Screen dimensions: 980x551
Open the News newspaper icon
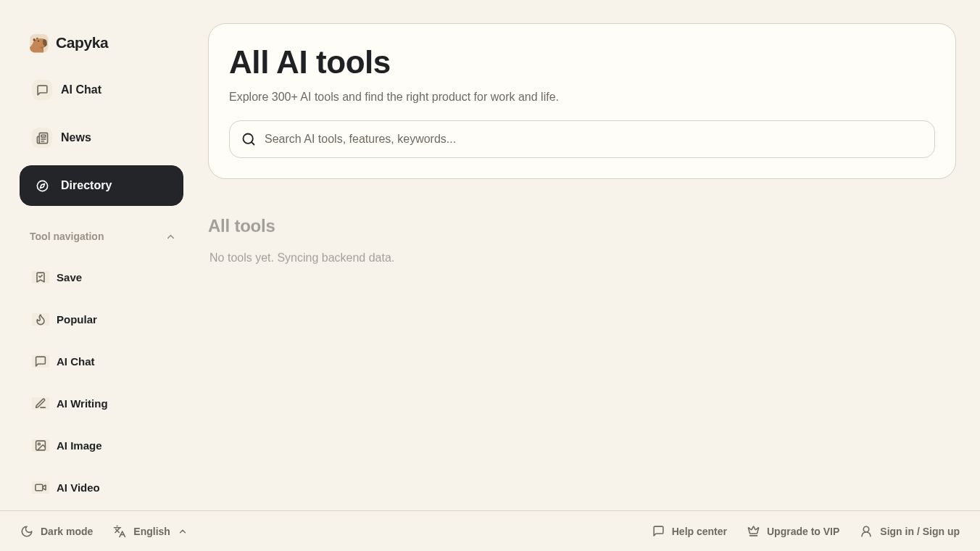[x=42, y=138]
